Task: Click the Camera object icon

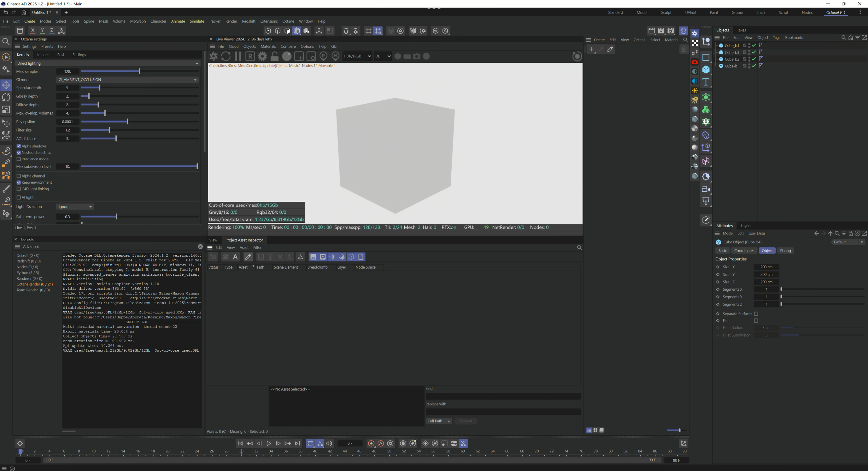Action: pos(706,189)
